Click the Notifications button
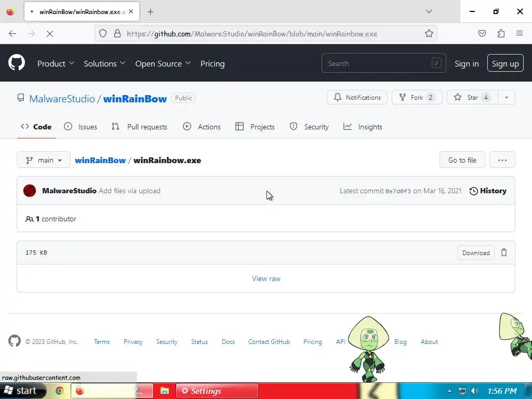Image resolution: width=532 pixels, height=399 pixels. click(357, 97)
